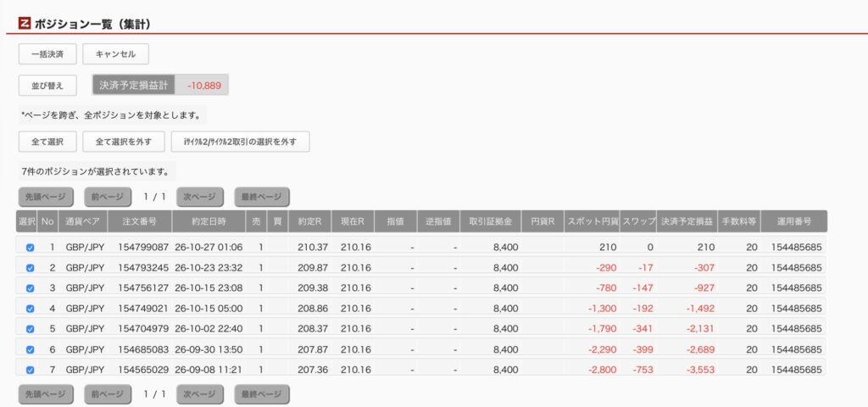Click the 約定R value 208.86
This screenshot has height=407, width=868.
(x=313, y=309)
